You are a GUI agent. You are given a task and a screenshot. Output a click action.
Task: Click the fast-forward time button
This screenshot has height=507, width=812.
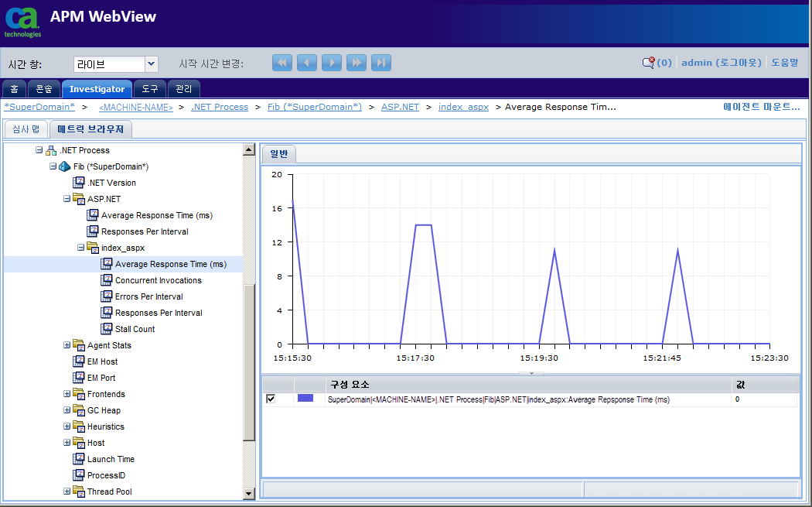(357, 63)
